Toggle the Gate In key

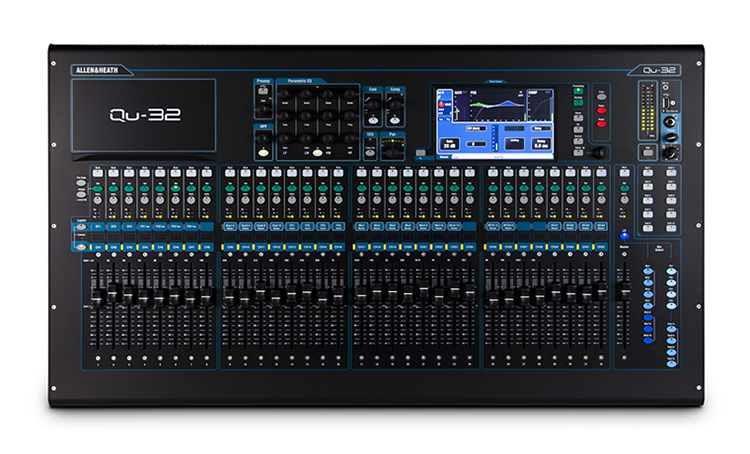pos(373,120)
